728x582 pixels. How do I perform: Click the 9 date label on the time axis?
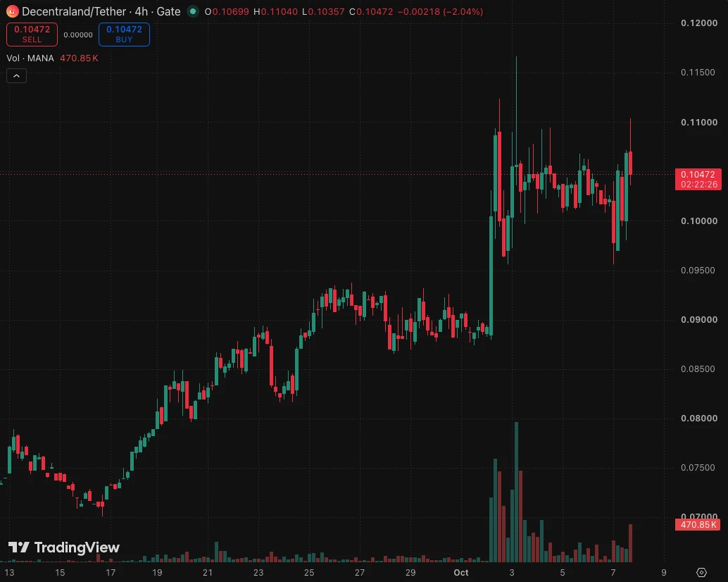[x=664, y=573]
